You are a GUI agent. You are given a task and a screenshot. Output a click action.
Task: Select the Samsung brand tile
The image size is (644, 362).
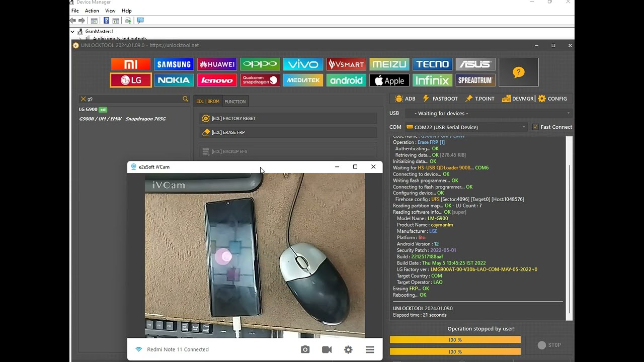click(174, 64)
